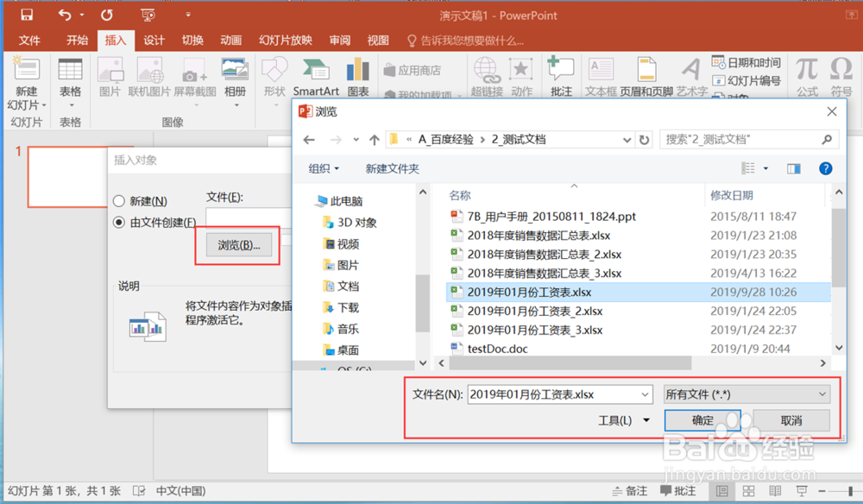Screen dimensions: 863x504
Task: Open the 文件名 combo box dropdown
Action: click(x=645, y=394)
